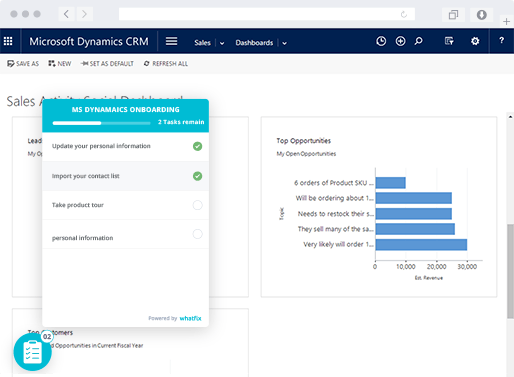Click the Whatfix task list launcher icon

(x=32, y=352)
